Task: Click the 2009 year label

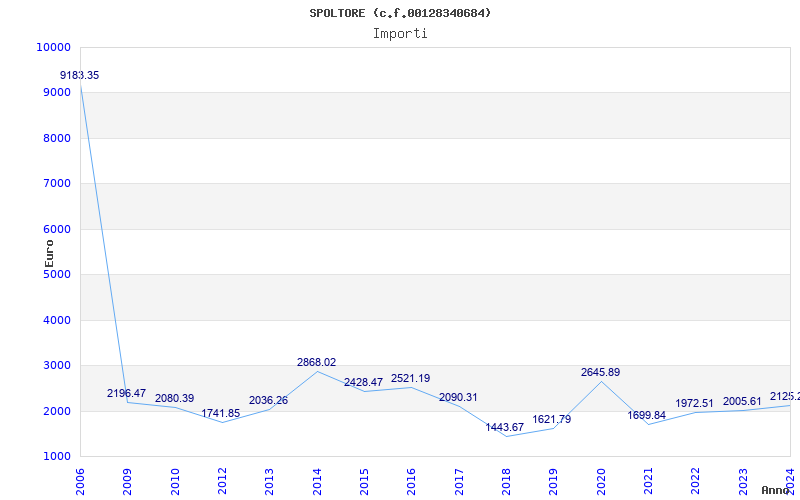Action: (x=128, y=482)
